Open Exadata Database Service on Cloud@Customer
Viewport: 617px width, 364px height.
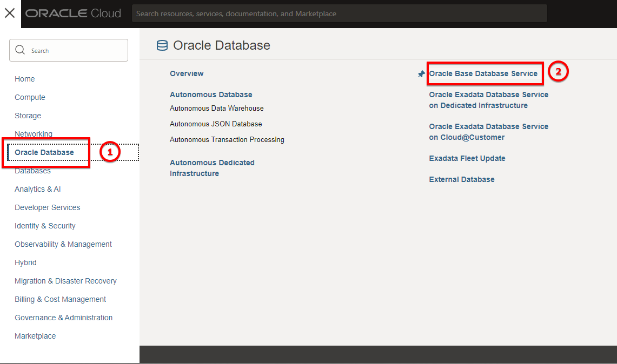489,132
